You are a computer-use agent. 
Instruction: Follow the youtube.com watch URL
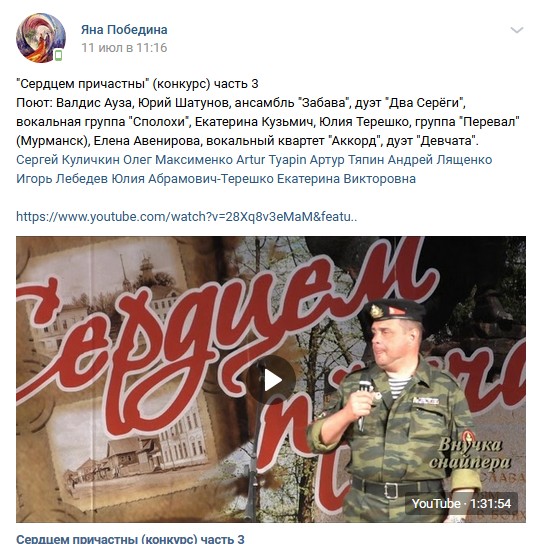(187, 217)
